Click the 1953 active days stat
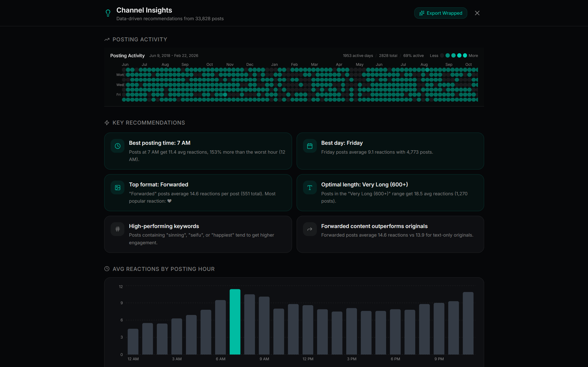The width and height of the screenshot is (588, 367). pos(358,56)
